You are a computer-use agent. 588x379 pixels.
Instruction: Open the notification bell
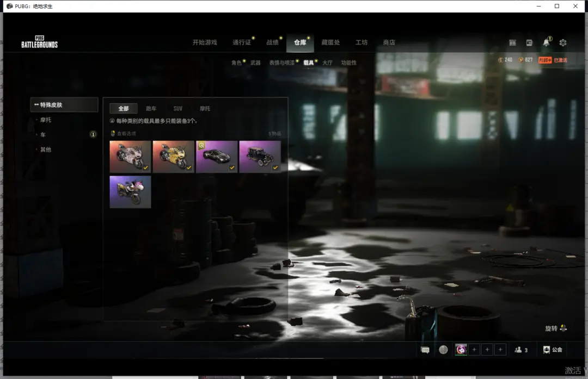pyautogui.click(x=547, y=42)
